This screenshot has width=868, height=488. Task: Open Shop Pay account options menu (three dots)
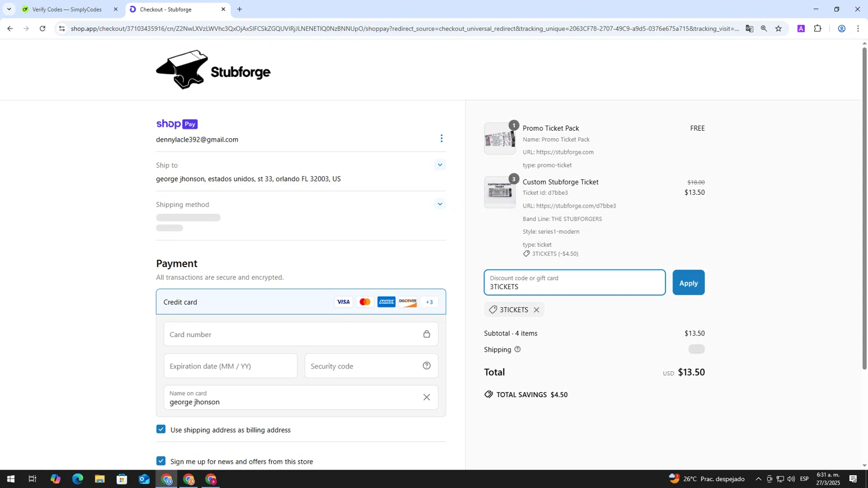(442, 138)
